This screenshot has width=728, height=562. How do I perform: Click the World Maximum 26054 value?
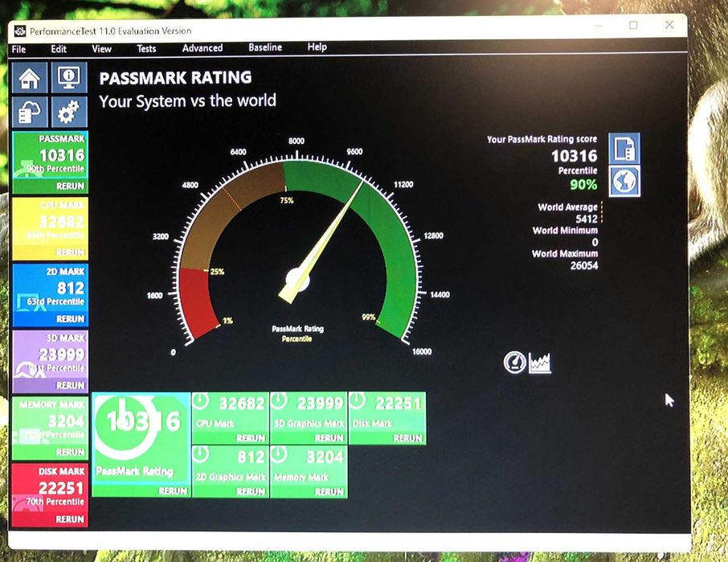[584, 265]
